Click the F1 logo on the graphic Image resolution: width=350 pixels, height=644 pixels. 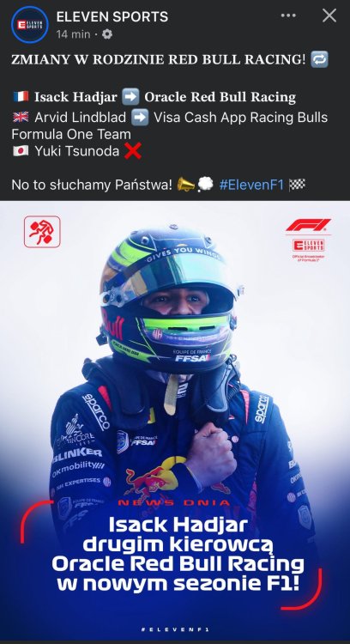pos(308,225)
